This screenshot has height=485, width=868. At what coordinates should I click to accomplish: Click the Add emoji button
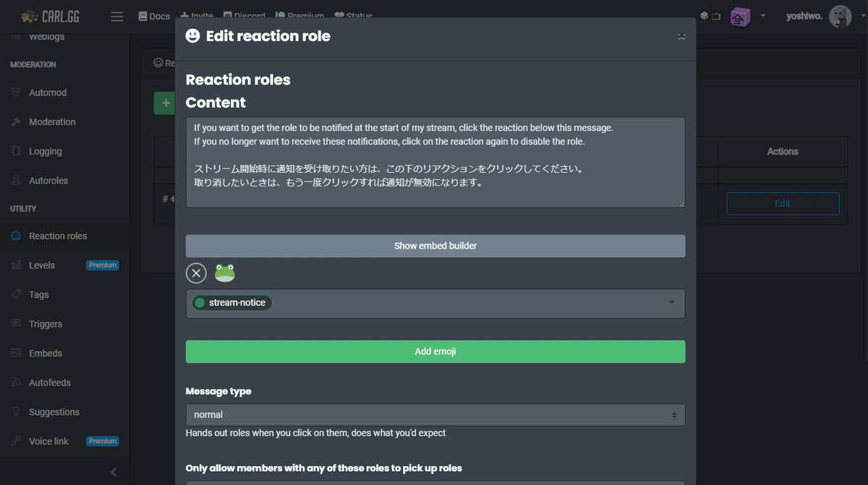[x=435, y=351]
